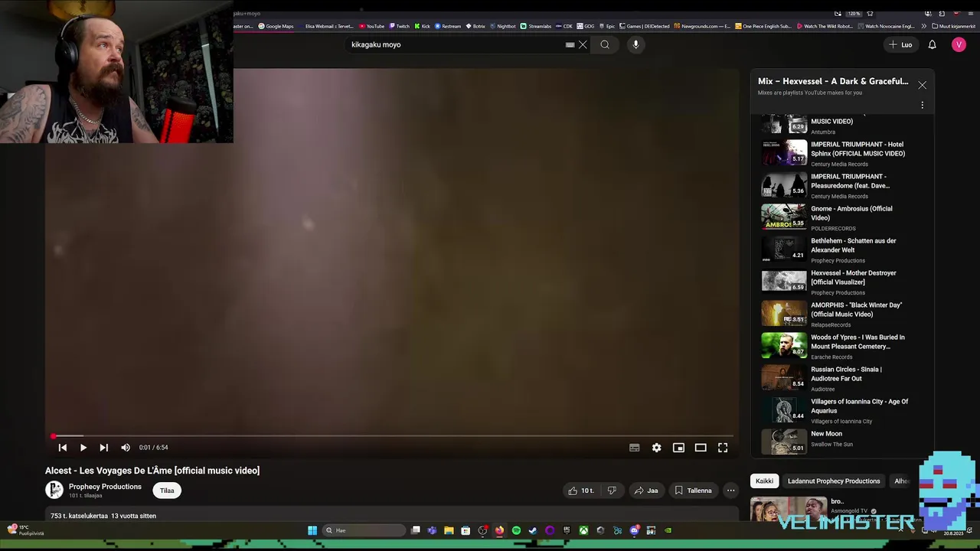Open Discord from the taskbar
The width and height of the screenshot is (980, 551).
tap(634, 530)
